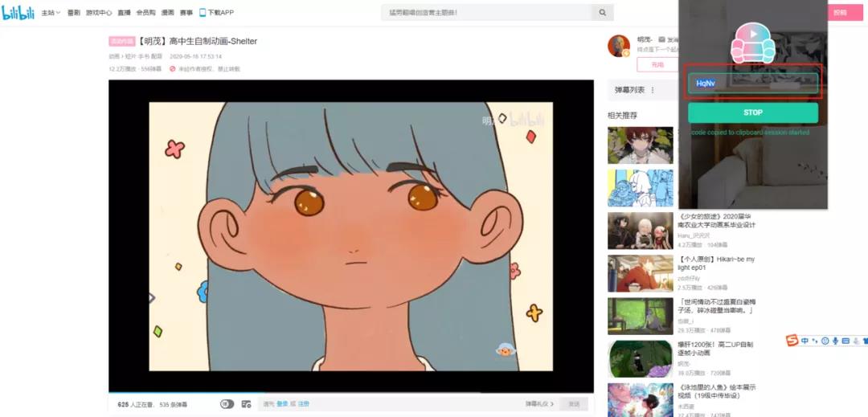Click the Sogou microphone voice input icon
868x417 pixels.
pyautogui.click(x=835, y=341)
